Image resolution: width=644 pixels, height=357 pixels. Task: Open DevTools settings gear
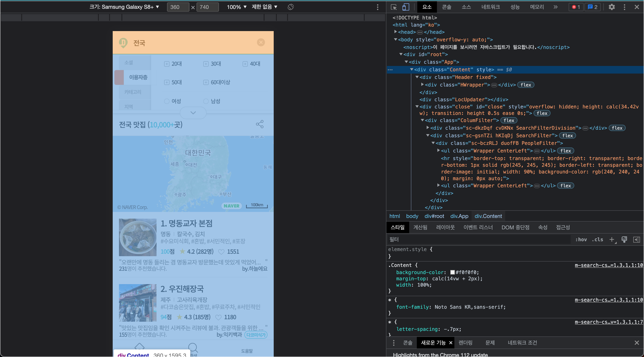pyautogui.click(x=612, y=7)
